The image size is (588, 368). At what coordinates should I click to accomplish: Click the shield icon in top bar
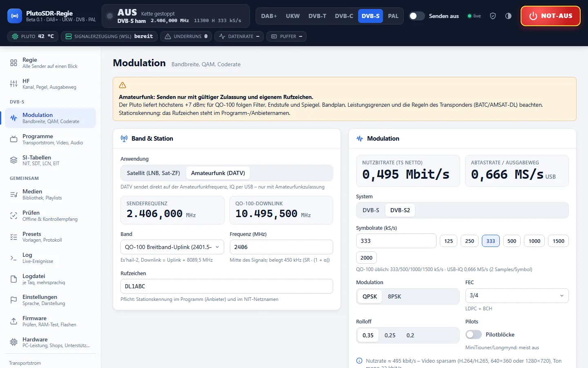tap(493, 16)
